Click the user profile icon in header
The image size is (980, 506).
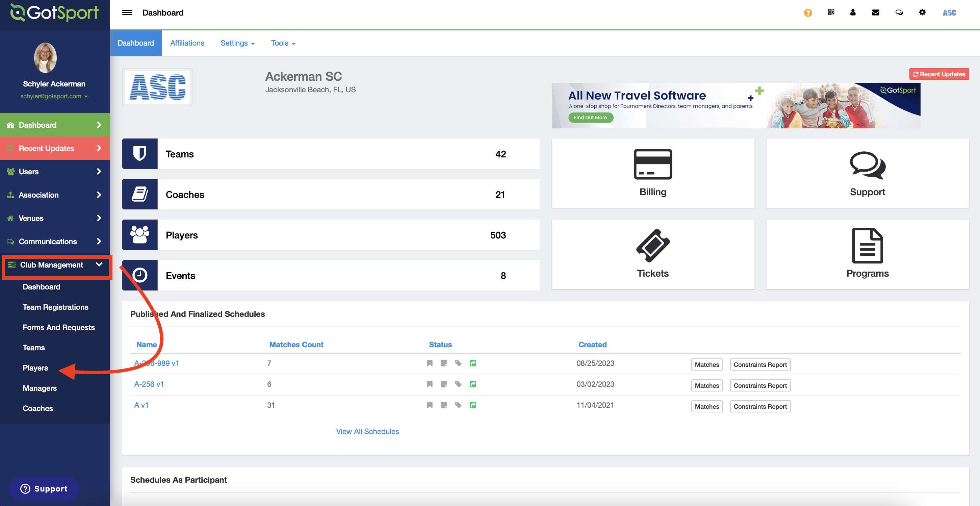tap(853, 12)
